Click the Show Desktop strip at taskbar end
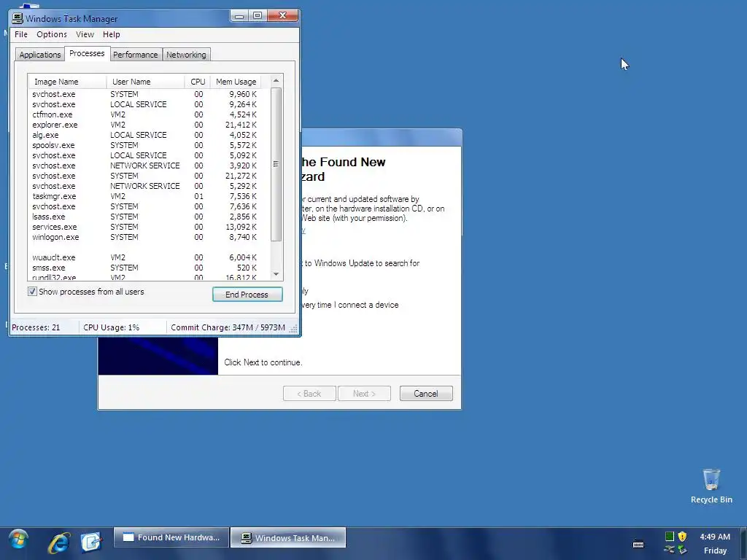The width and height of the screenshot is (747, 560). pos(743,543)
